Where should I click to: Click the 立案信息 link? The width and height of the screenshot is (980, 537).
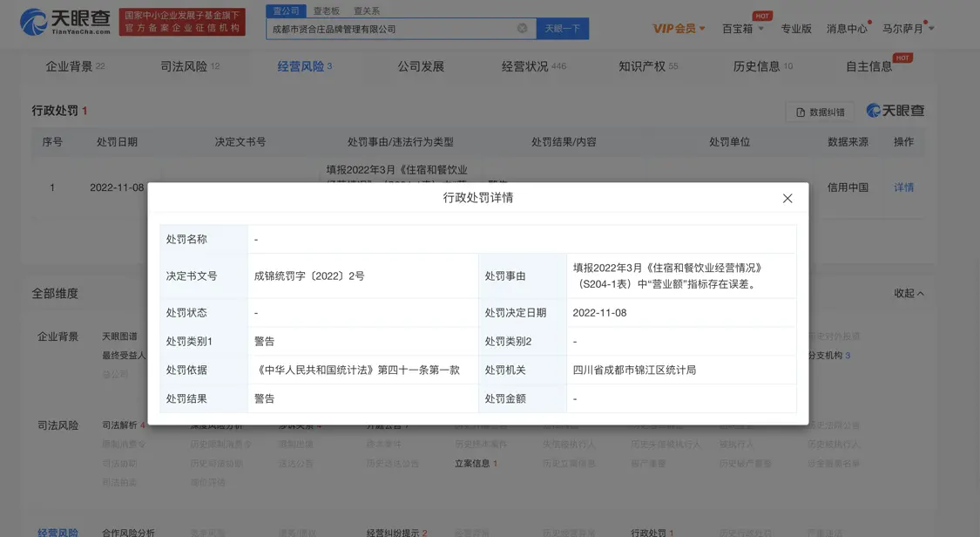(476, 463)
